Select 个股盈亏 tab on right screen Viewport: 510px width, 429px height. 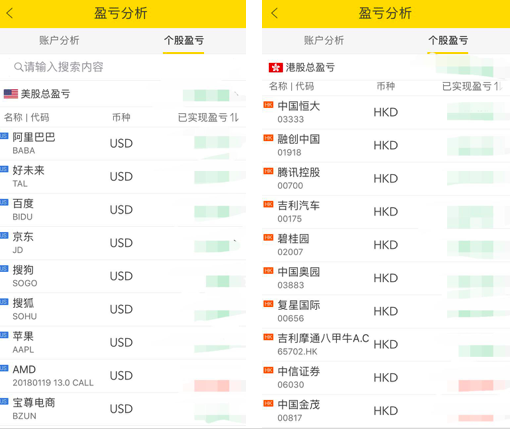[x=448, y=41]
